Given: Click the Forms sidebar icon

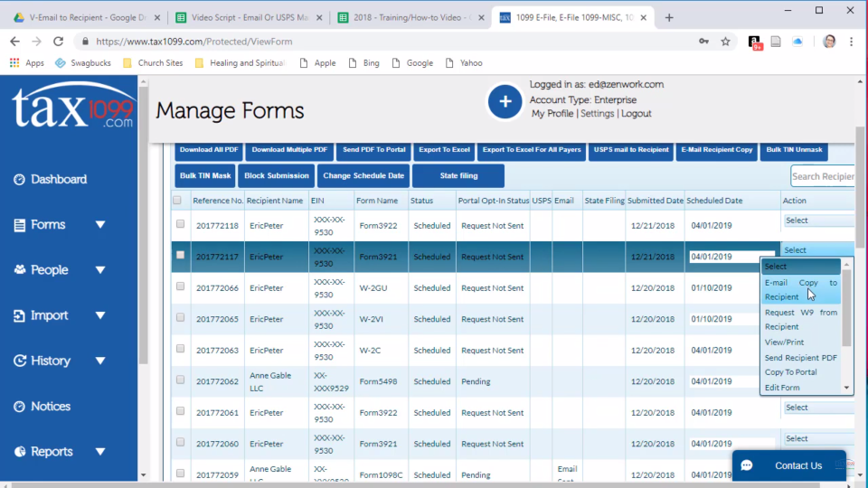Looking at the screenshot, I should tap(19, 225).
